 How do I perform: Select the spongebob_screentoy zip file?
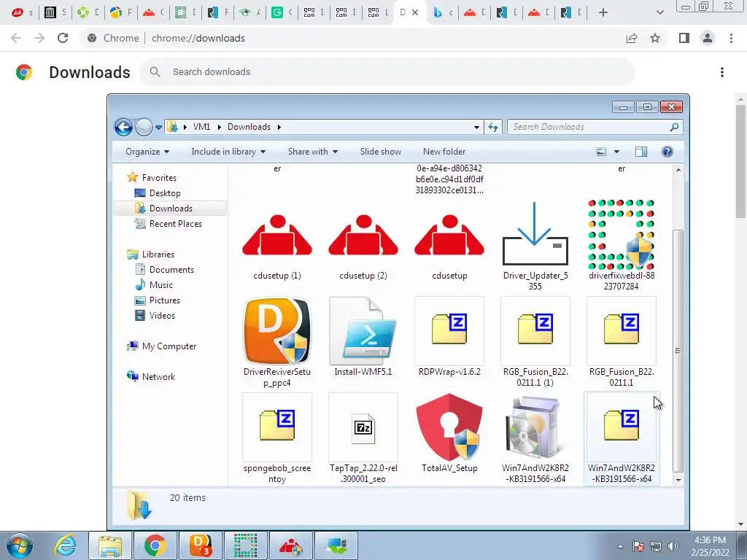point(276,427)
